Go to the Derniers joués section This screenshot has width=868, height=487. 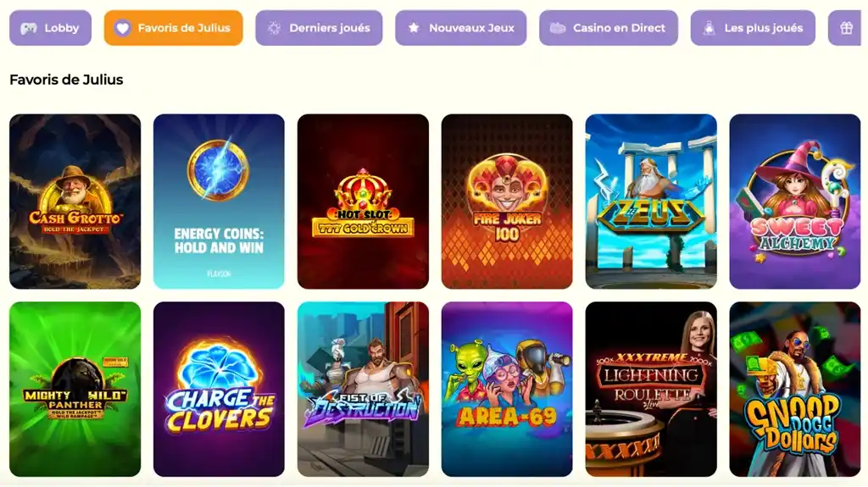[319, 28]
